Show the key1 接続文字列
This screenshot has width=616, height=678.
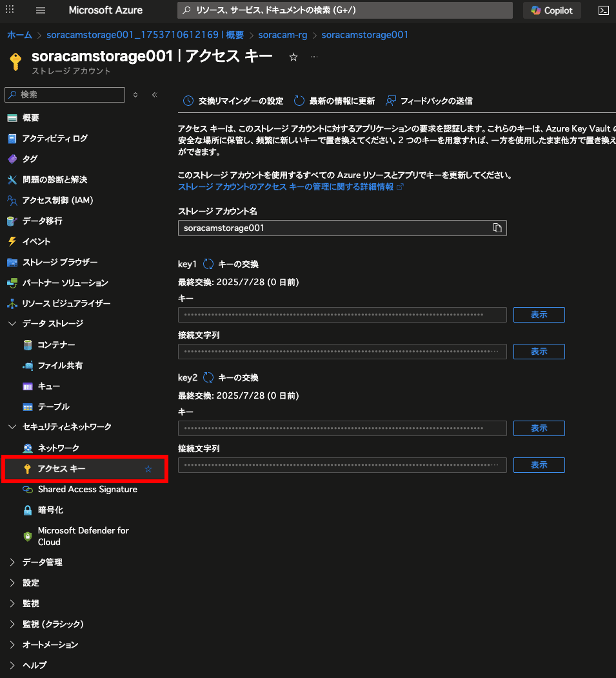click(x=539, y=352)
